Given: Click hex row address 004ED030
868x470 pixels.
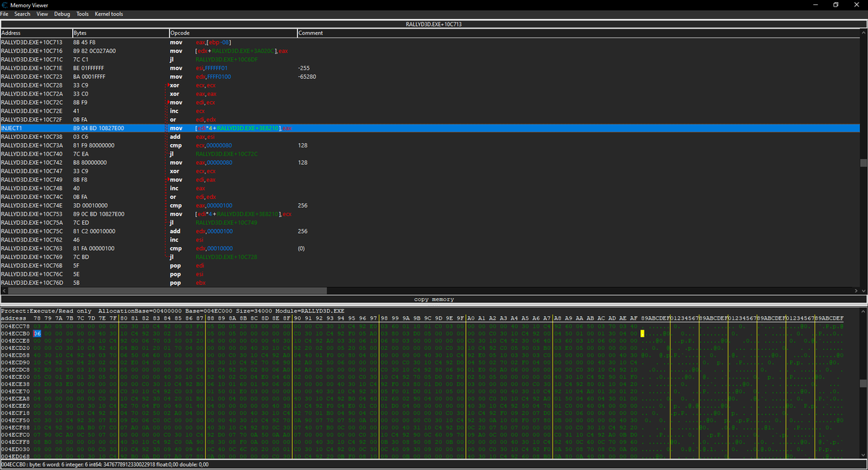Looking at the screenshot, I should (x=14, y=449).
